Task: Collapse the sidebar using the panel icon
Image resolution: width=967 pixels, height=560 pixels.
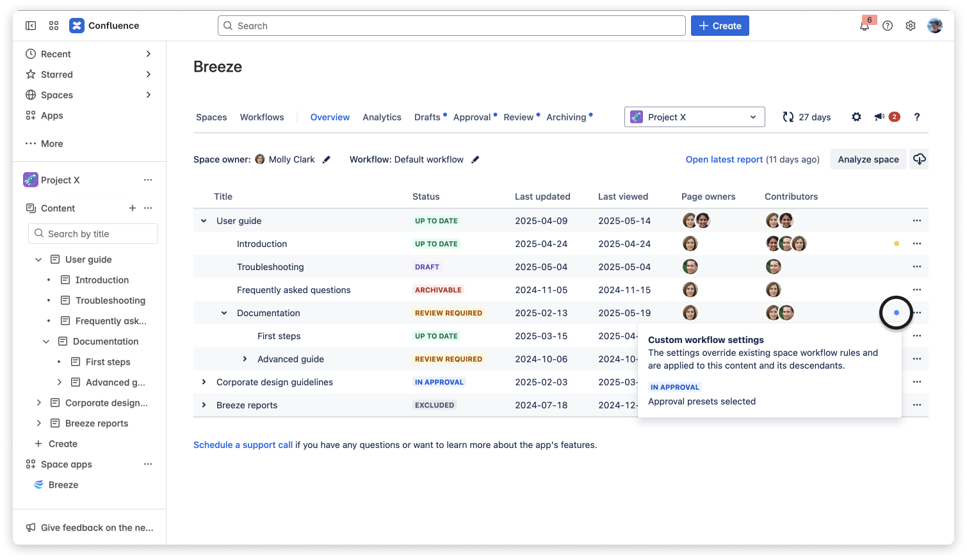Action: 31,26
